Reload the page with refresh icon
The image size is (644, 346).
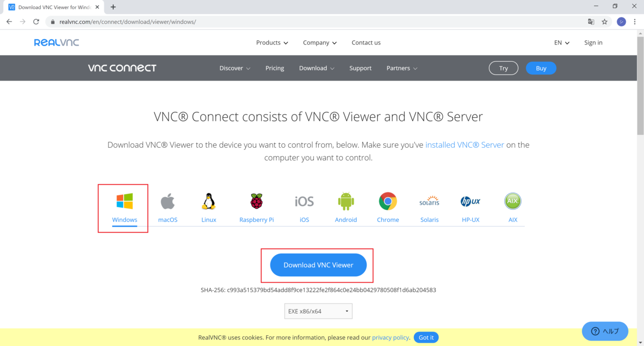(x=36, y=22)
